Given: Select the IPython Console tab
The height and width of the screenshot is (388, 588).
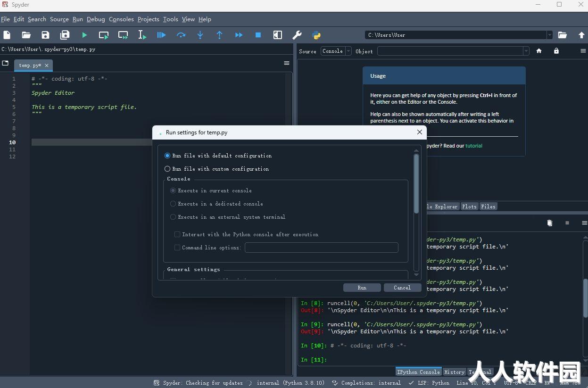Looking at the screenshot, I should coord(418,372).
